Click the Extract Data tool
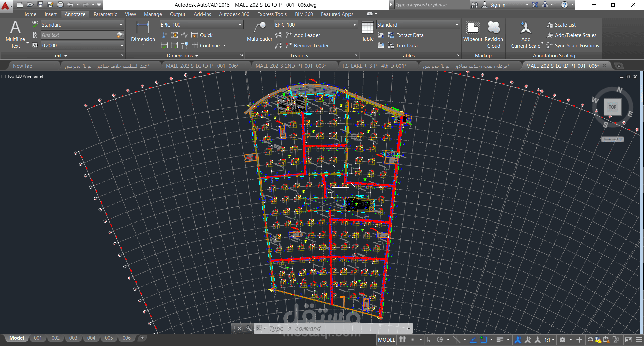The image size is (644, 346). click(x=406, y=35)
